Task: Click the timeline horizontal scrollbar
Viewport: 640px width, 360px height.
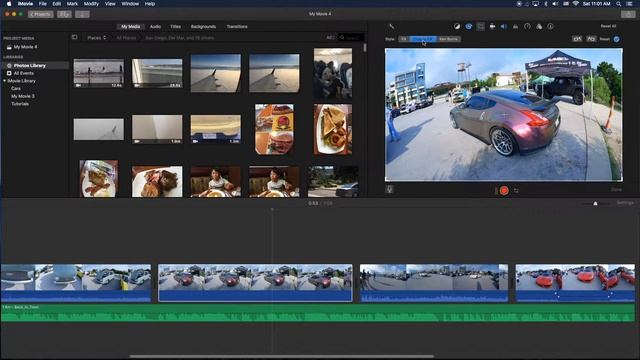Action: pyautogui.click(x=282, y=356)
